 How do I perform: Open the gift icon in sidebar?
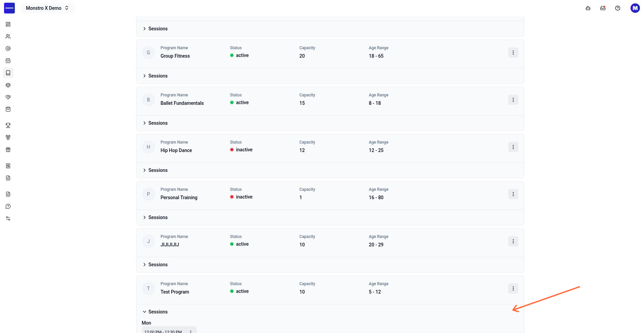[x=8, y=150]
